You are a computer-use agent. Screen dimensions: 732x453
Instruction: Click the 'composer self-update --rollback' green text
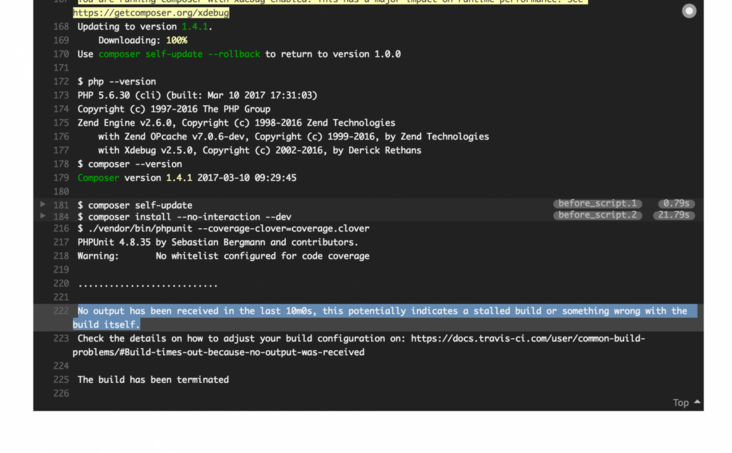pos(179,54)
